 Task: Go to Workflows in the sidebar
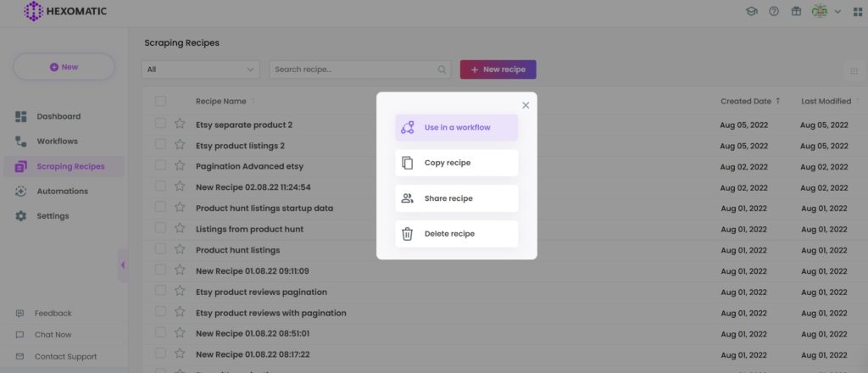coord(57,141)
